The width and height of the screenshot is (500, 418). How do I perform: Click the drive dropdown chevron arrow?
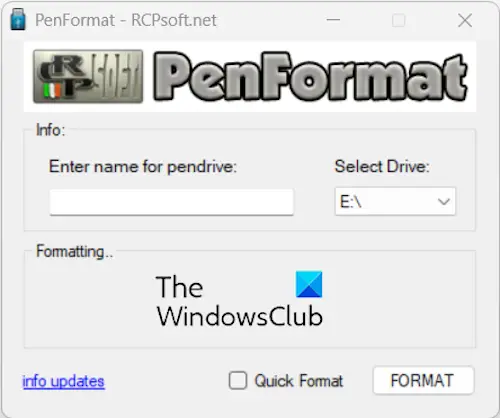[444, 202]
